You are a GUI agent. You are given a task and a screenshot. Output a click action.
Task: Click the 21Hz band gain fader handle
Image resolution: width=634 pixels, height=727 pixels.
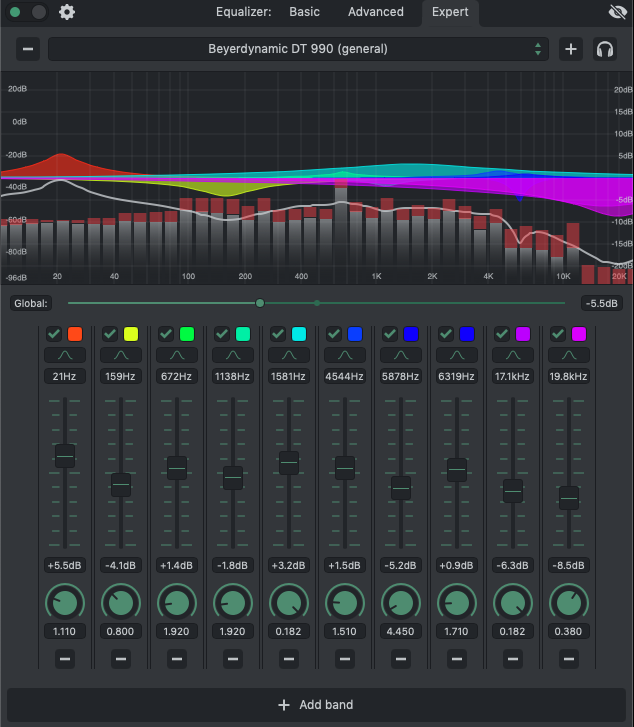65,456
